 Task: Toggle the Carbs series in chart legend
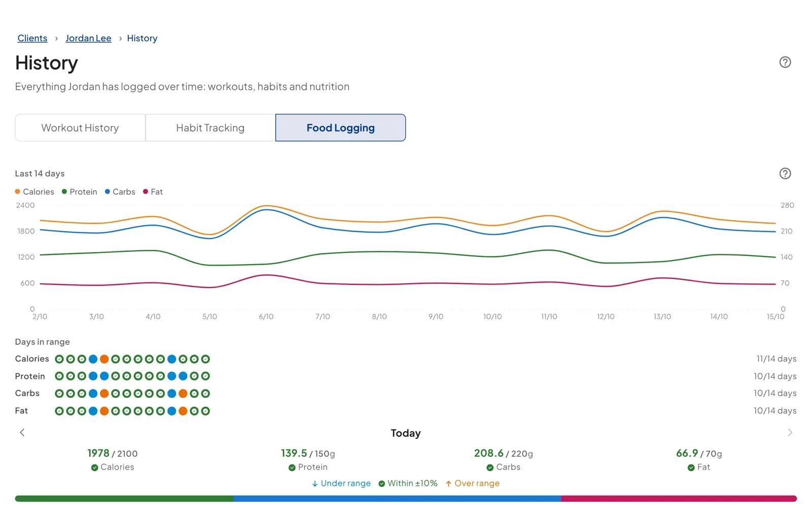[120, 192]
